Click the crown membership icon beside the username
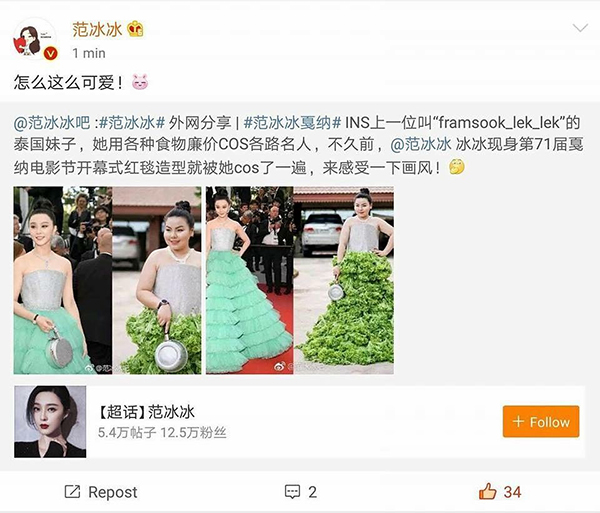 click(x=135, y=29)
